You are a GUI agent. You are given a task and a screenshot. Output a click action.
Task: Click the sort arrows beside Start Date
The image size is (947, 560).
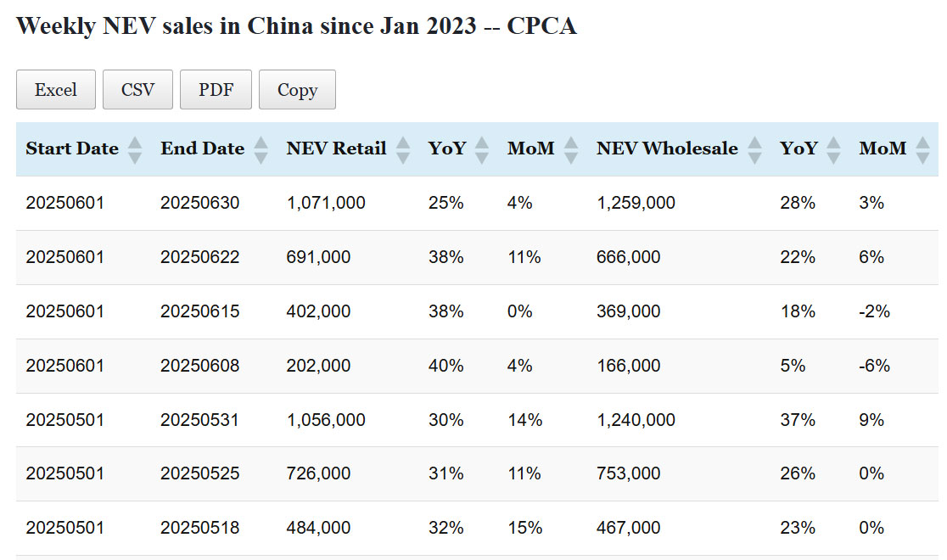pyautogui.click(x=134, y=150)
